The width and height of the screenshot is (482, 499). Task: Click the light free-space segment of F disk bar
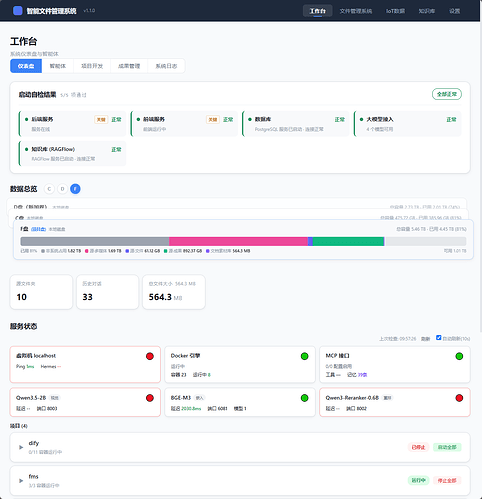click(x=425, y=241)
